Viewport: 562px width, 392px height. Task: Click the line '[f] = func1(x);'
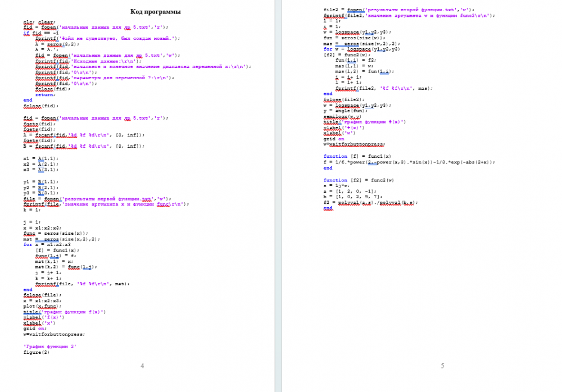[57, 250]
